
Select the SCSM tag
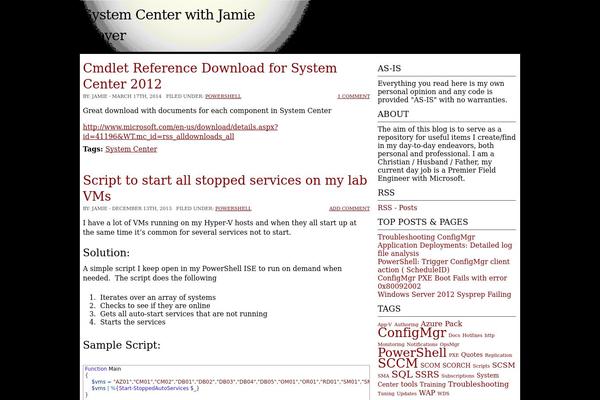503,365
